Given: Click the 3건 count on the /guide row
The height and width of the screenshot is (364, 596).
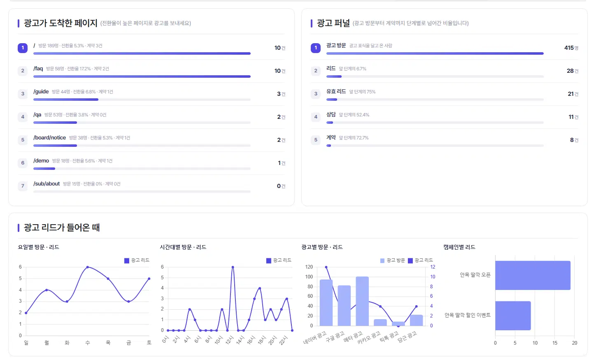Looking at the screenshot, I should (281, 94).
